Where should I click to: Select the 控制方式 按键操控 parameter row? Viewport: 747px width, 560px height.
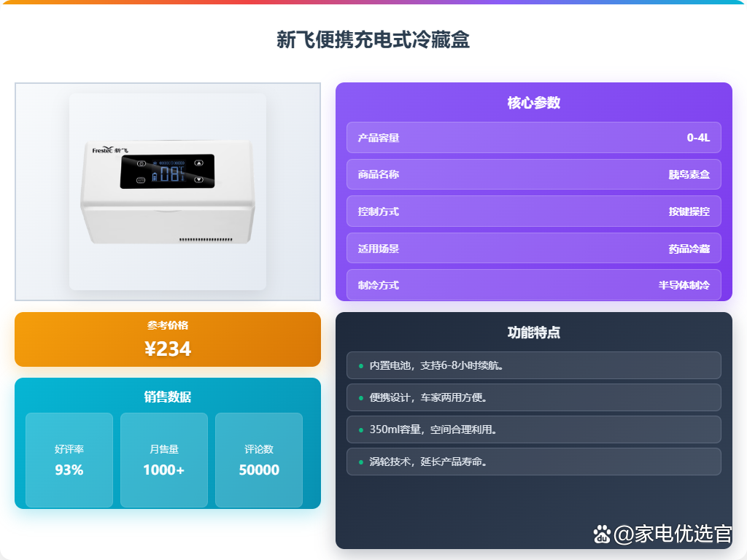coord(533,211)
